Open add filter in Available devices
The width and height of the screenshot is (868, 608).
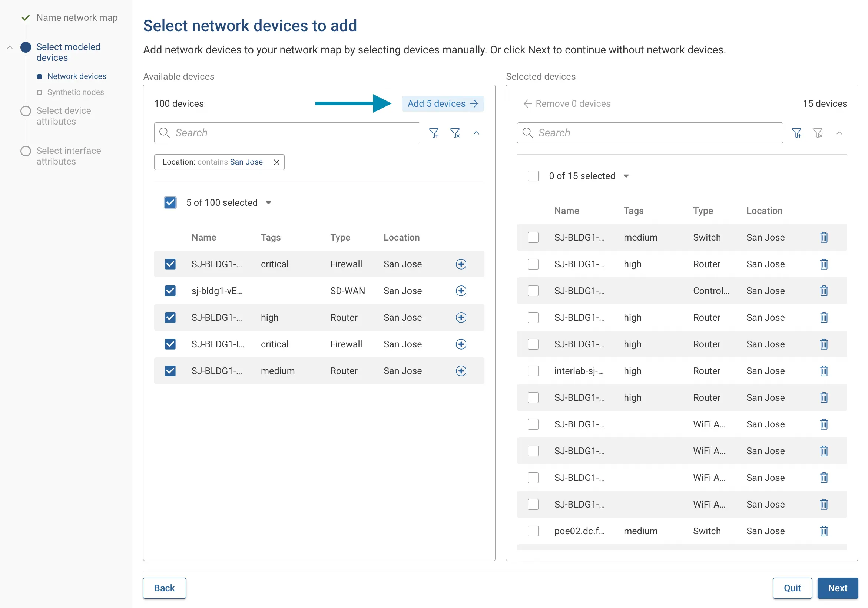(x=434, y=133)
